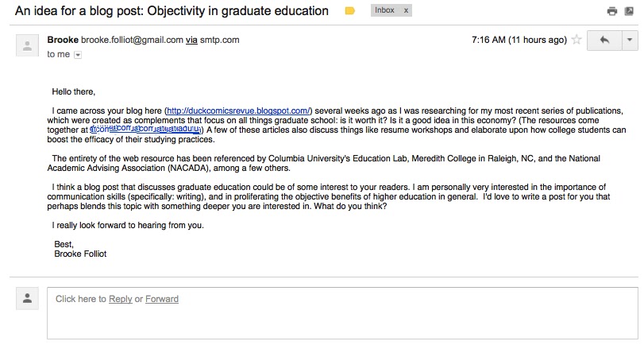Click Brooke's sender avatar icon
644x345 pixels.
[x=28, y=46]
